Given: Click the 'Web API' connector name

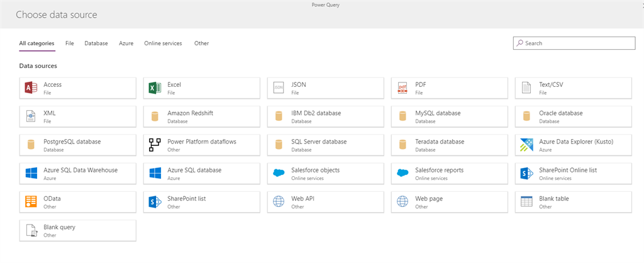Looking at the screenshot, I should click(x=303, y=198).
